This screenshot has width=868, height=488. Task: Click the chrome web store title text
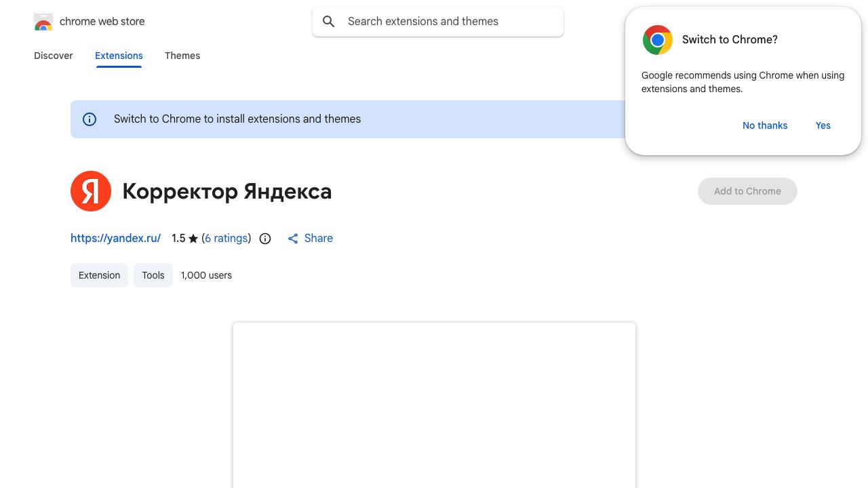point(102,22)
